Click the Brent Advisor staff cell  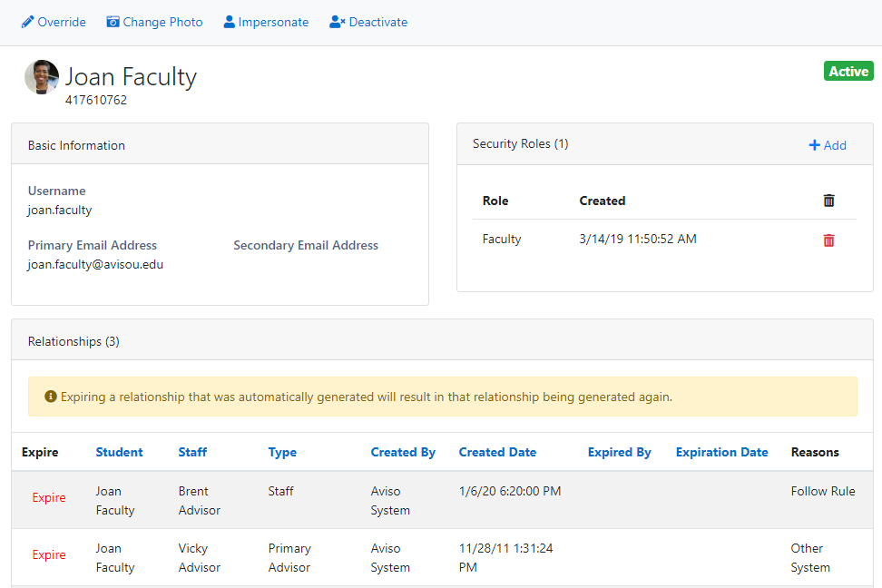pyautogui.click(x=199, y=501)
